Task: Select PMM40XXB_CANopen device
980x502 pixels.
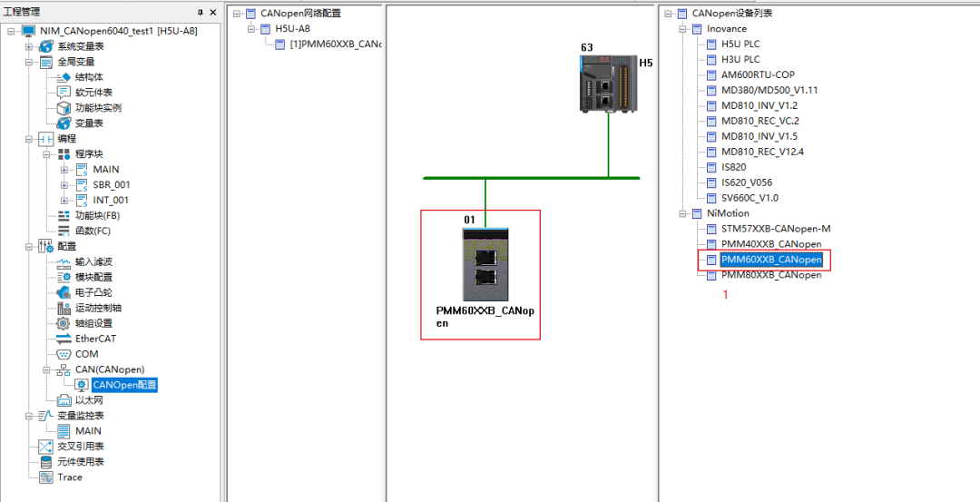Action: click(x=771, y=244)
